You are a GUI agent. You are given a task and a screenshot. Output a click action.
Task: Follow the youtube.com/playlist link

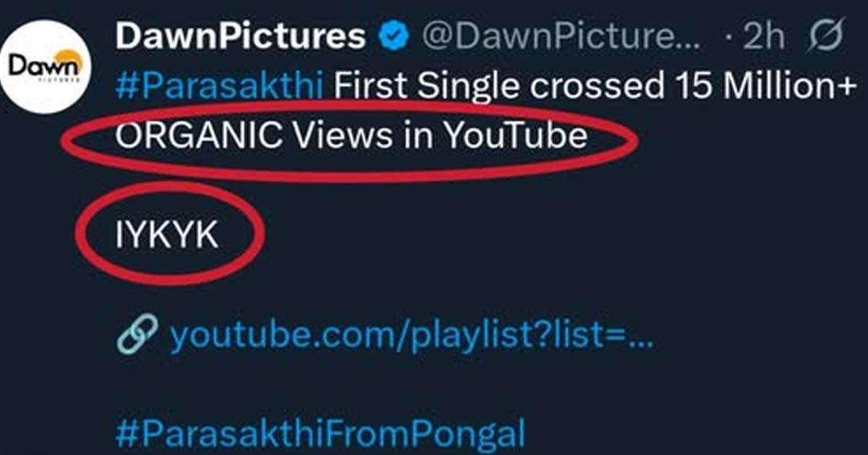[410, 336]
